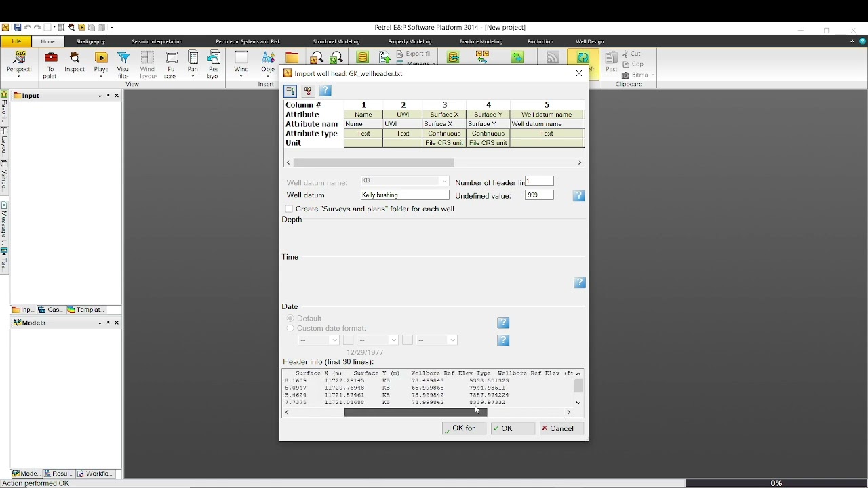This screenshot has width=868, height=488.
Task: Click help icon beside Custom date format
Action: 503,340
